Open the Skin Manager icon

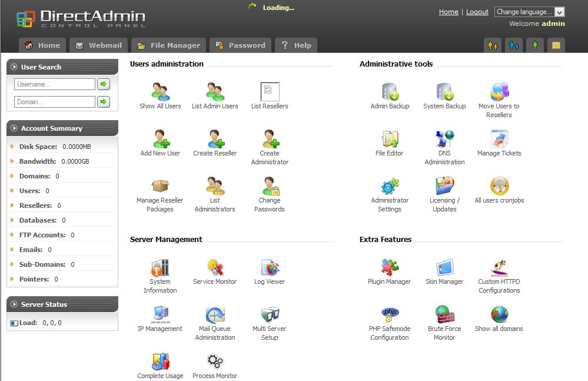point(444,268)
